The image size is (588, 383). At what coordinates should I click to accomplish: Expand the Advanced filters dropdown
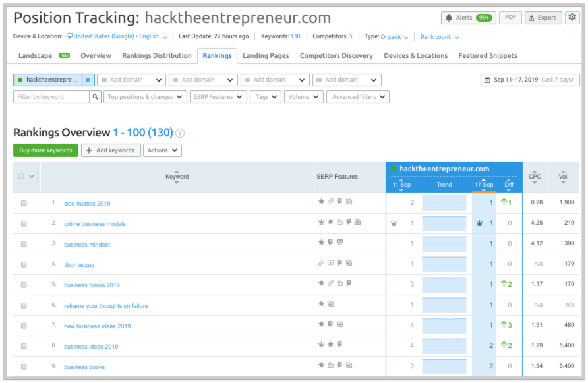tap(358, 97)
